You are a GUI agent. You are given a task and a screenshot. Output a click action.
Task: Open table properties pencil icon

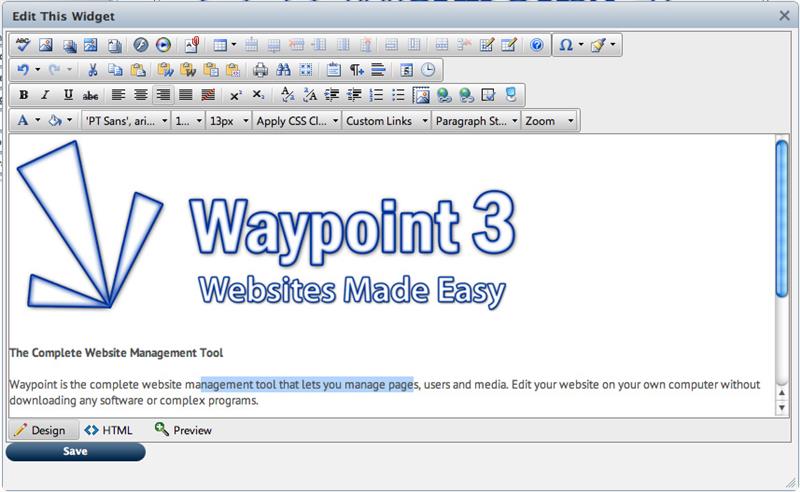point(509,45)
